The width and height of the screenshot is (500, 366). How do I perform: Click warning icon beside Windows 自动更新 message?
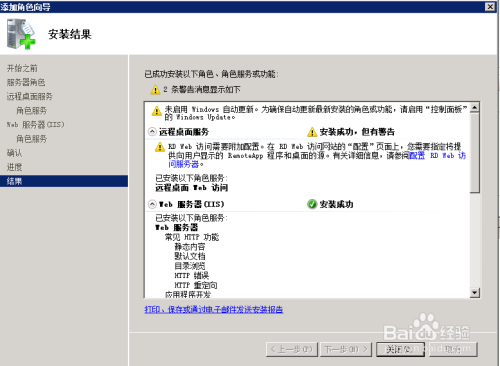(x=157, y=111)
